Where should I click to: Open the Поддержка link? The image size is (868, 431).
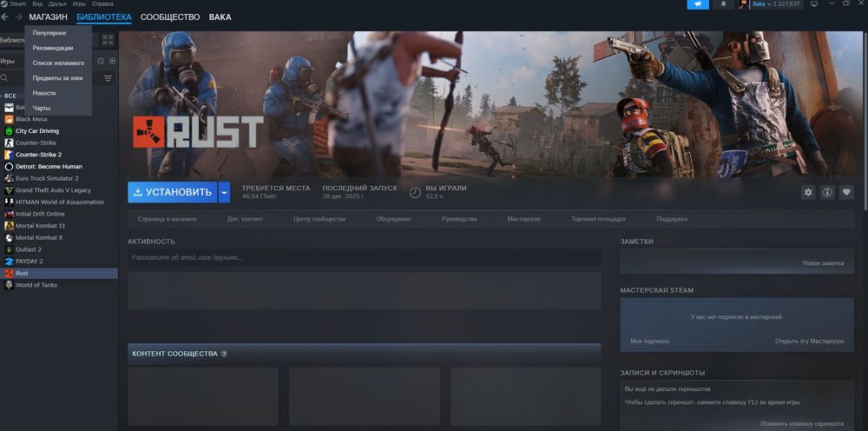(x=672, y=219)
